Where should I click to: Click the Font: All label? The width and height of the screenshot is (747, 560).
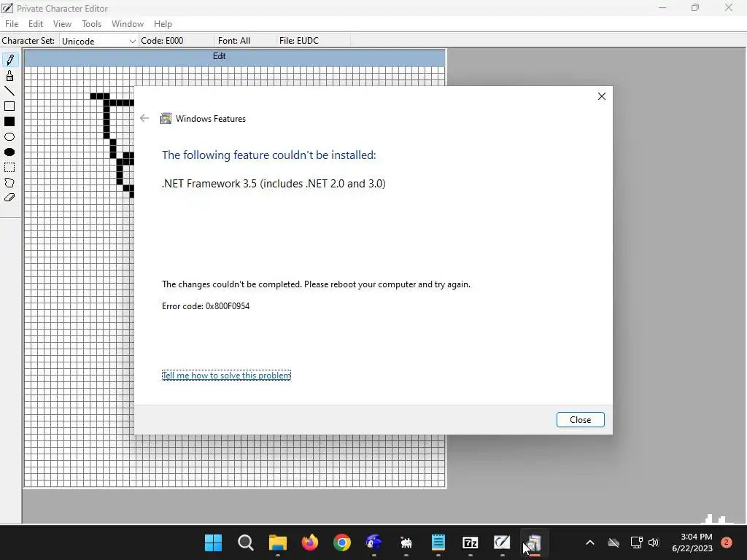[234, 41]
